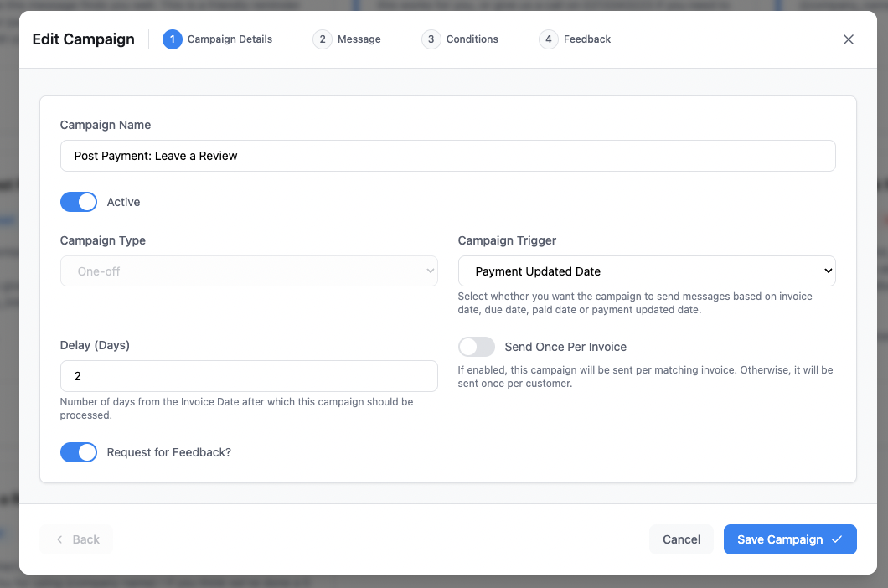Click the left chevron icon in Back button

(59, 539)
